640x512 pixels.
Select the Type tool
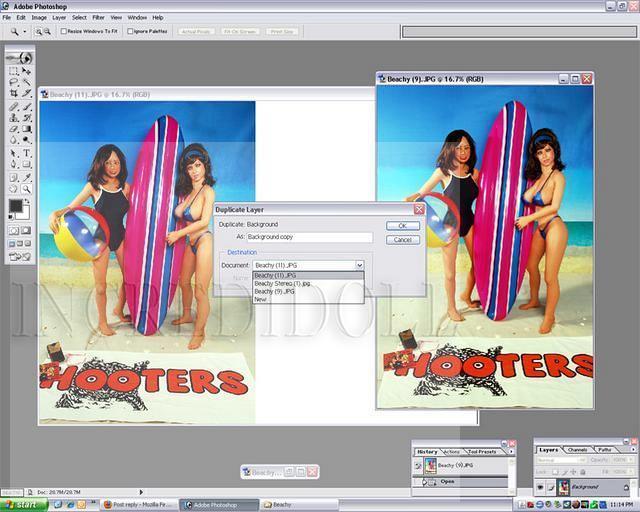pyautogui.click(x=27, y=154)
